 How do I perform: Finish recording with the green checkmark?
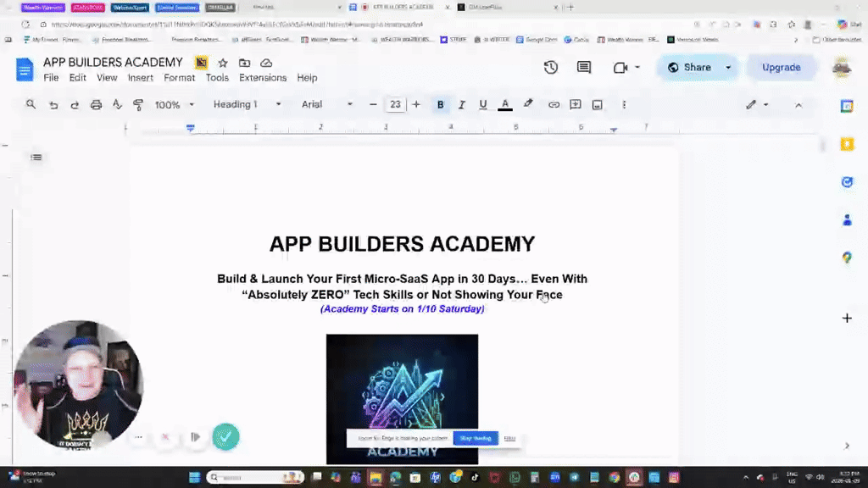click(x=225, y=437)
